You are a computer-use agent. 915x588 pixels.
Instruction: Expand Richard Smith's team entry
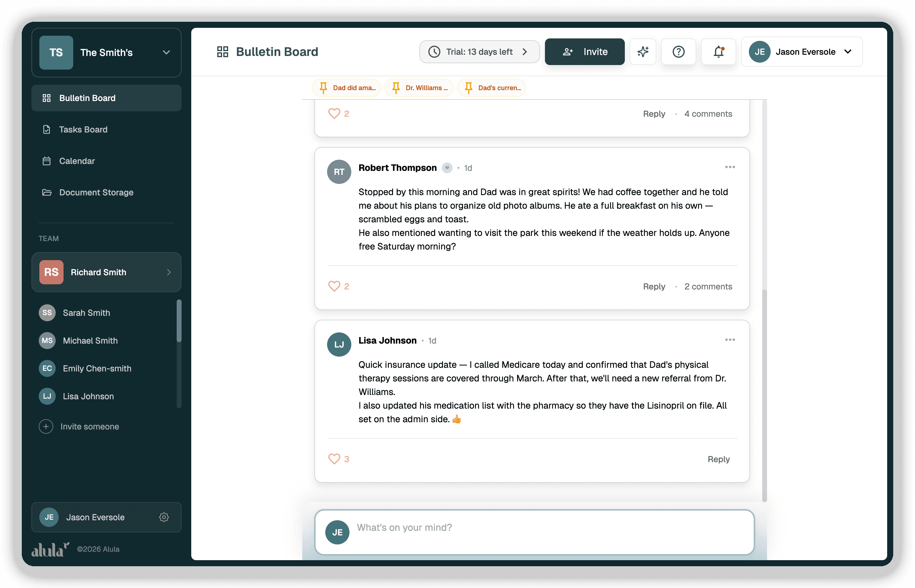pyautogui.click(x=169, y=272)
